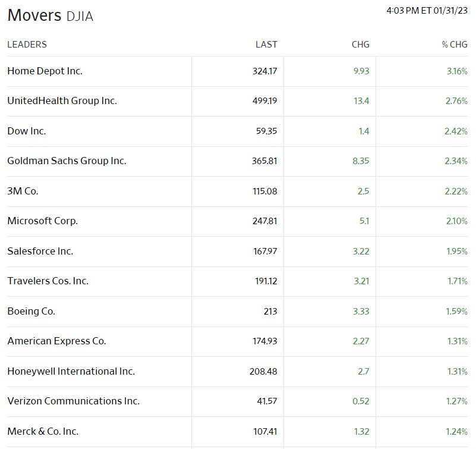Select the 1.95% percent change cell
This screenshot has height=449, width=476.
(x=457, y=251)
